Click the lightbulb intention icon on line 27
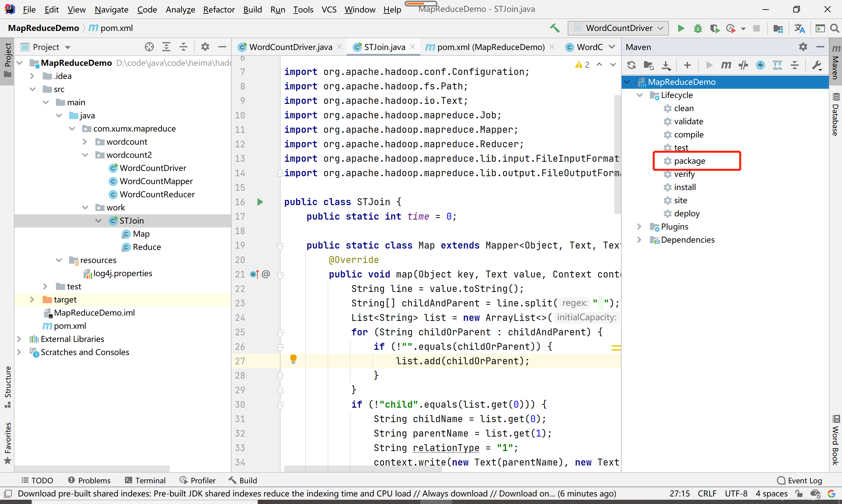The width and height of the screenshot is (842, 504). pyautogui.click(x=293, y=359)
